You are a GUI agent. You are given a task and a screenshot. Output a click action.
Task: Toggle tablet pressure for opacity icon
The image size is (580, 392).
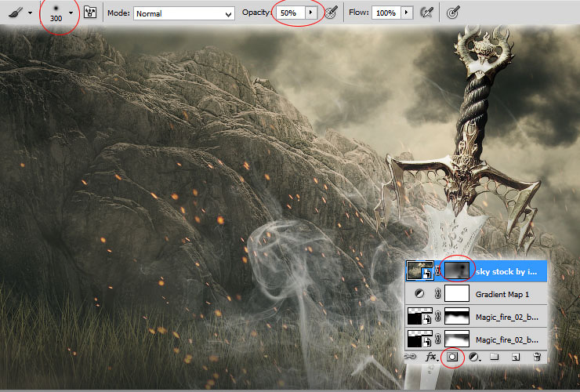click(332, 13)
